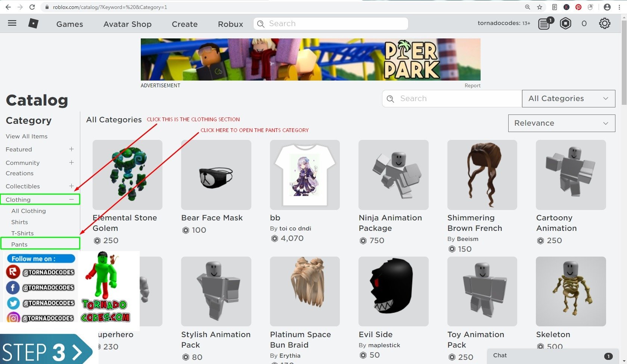Open the All Categories dropdown
The width and height of the screenshot is (627, 364).
[568, 98]
